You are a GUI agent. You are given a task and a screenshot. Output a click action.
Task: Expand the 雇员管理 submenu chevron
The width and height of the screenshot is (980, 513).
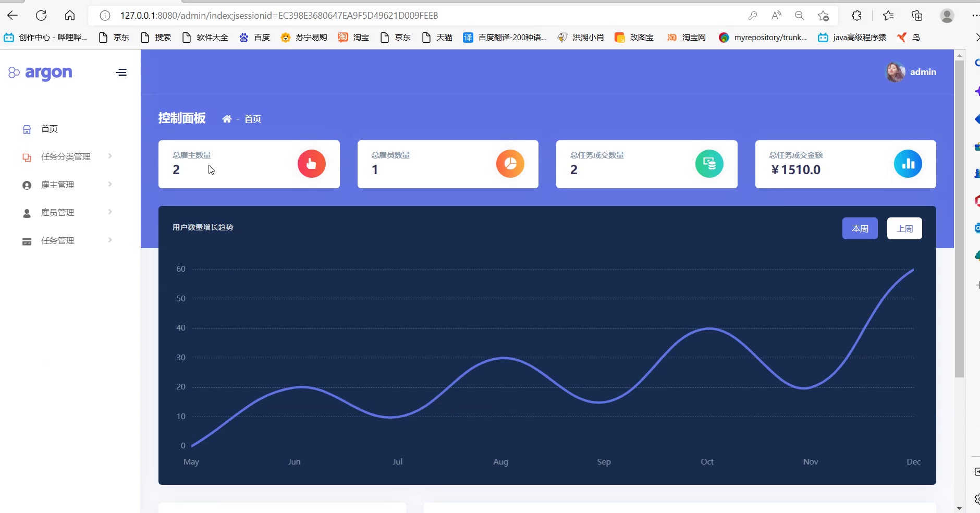click(x=110, y=212)
